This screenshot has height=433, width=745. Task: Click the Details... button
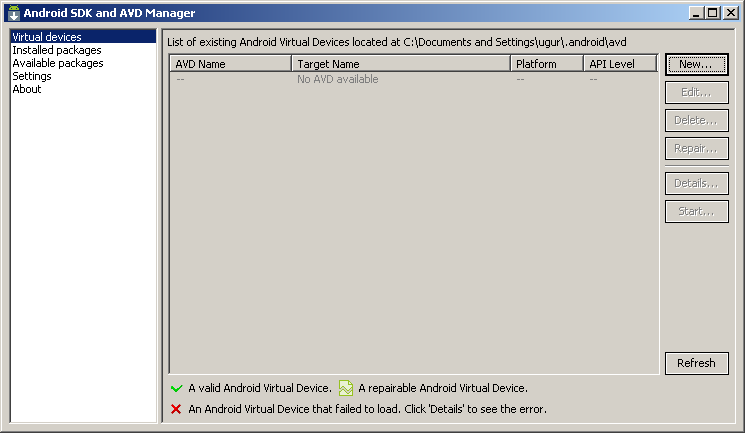click(697, 183)
